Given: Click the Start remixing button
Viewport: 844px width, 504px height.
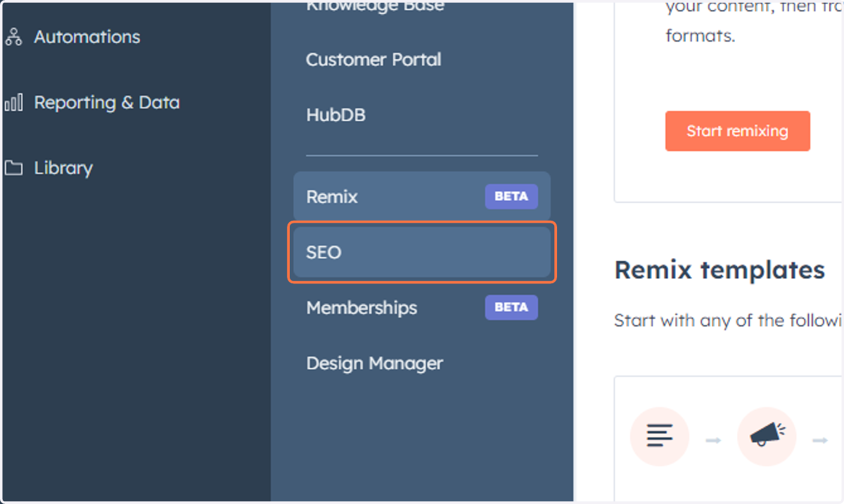Looking at the screenshot, I should coord(738,131).
